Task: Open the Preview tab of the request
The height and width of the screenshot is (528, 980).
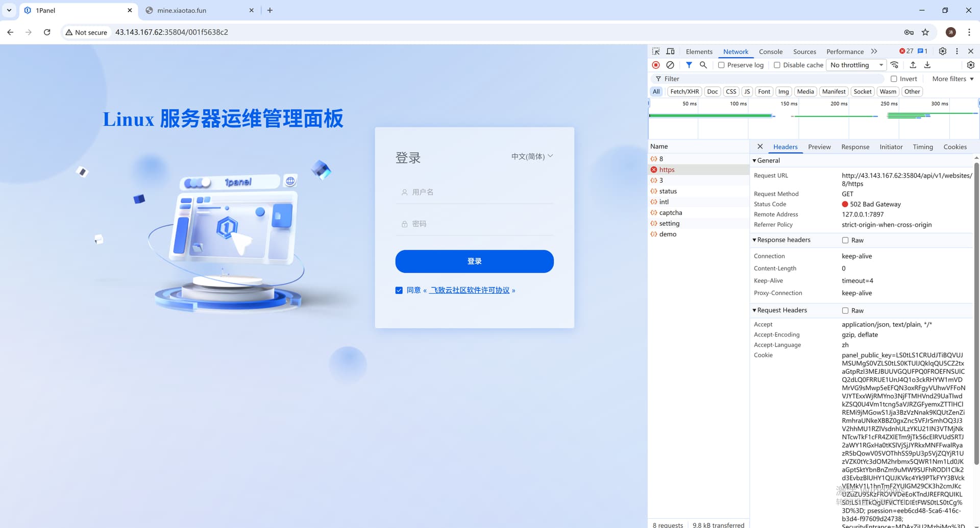Action: pyautogui.click(x=819, y=147)
